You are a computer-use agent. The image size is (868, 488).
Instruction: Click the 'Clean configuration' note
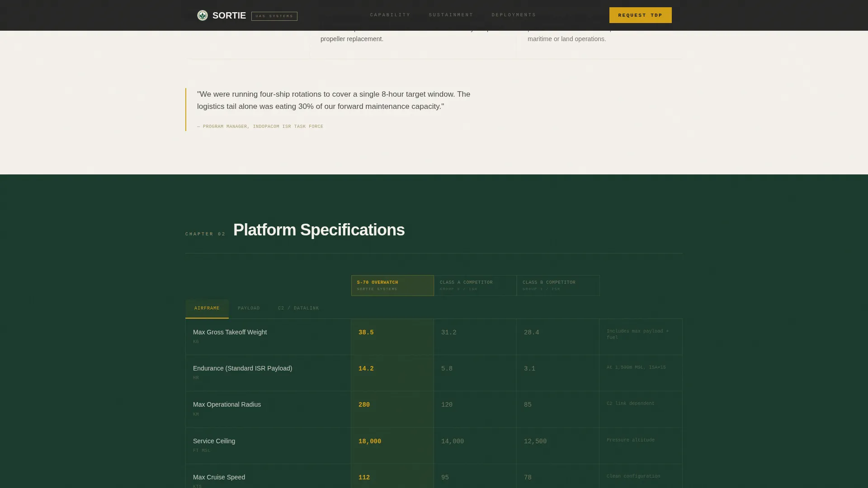point(633,476)
